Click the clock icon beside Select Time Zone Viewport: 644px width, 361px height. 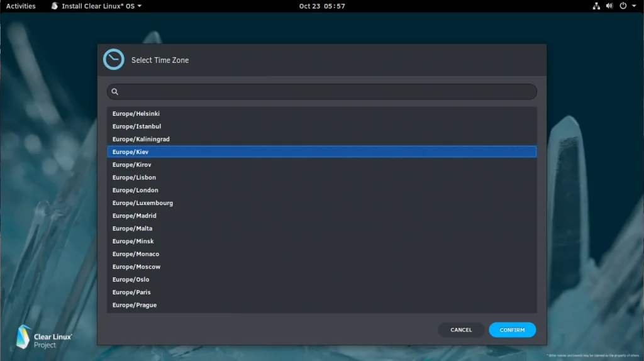[x=114, y=60]
